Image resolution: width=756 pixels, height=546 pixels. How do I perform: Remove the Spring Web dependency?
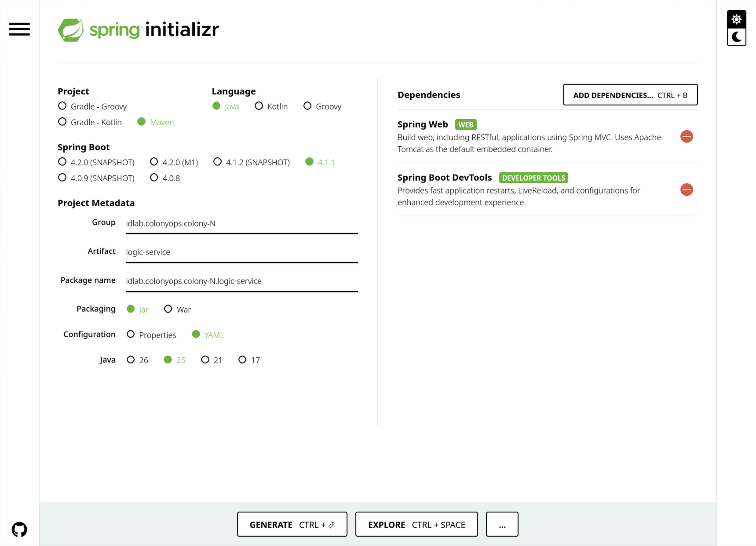687,137
